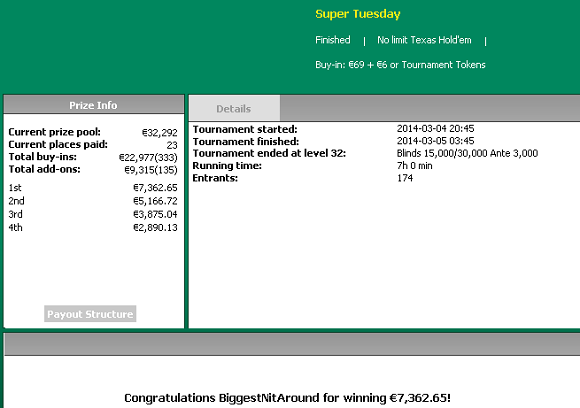Select the 2nd place prize row
The image size is (580, 408).
coord(93,201)
